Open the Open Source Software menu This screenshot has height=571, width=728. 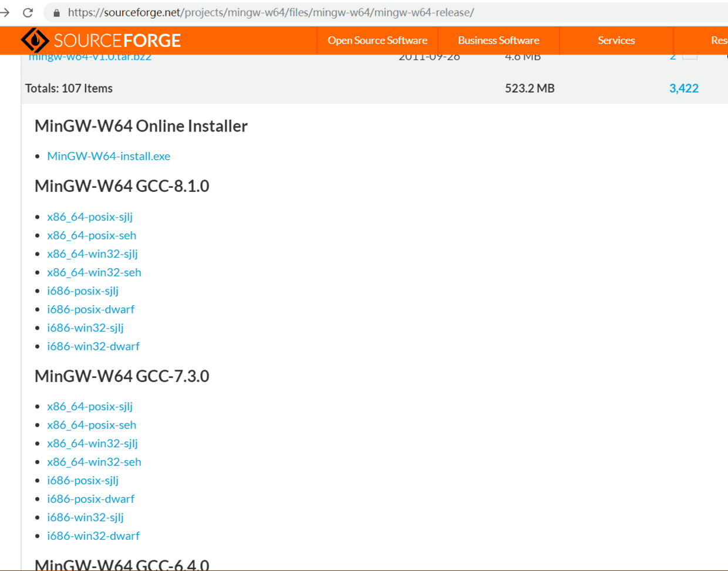click(x=378, y=40)
